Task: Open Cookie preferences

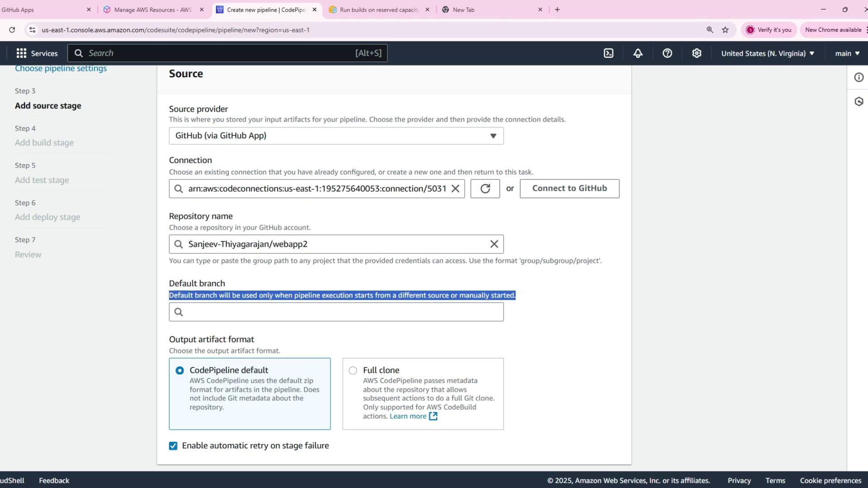Action: tap(830, 480)
